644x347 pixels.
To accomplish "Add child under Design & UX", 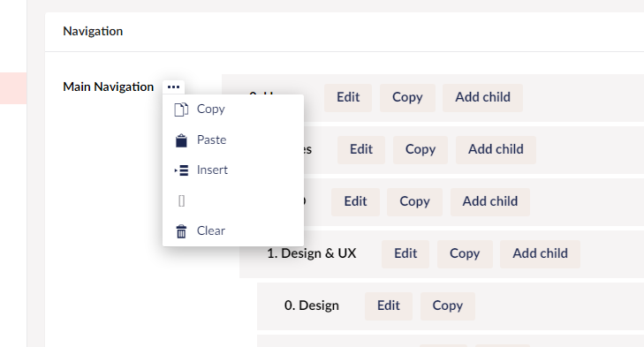I will point(540,254).
